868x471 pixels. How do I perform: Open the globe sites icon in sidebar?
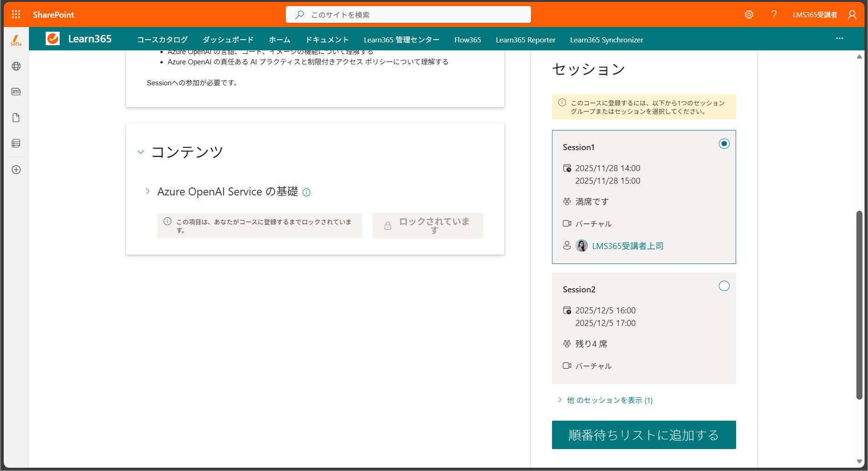(16, 66)
